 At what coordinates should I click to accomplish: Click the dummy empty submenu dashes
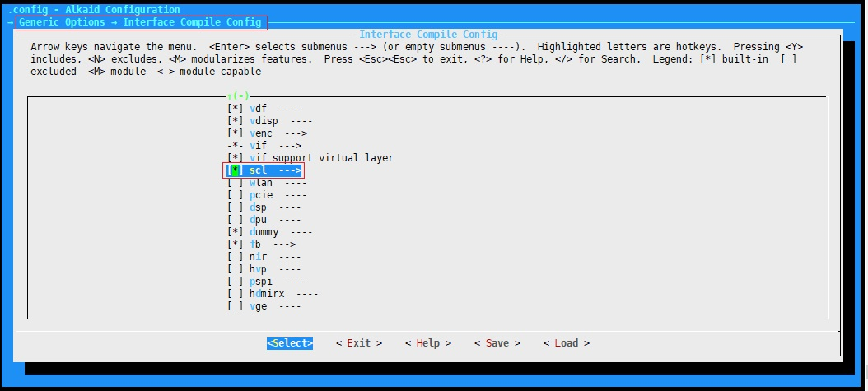click(x=301, y=232)
